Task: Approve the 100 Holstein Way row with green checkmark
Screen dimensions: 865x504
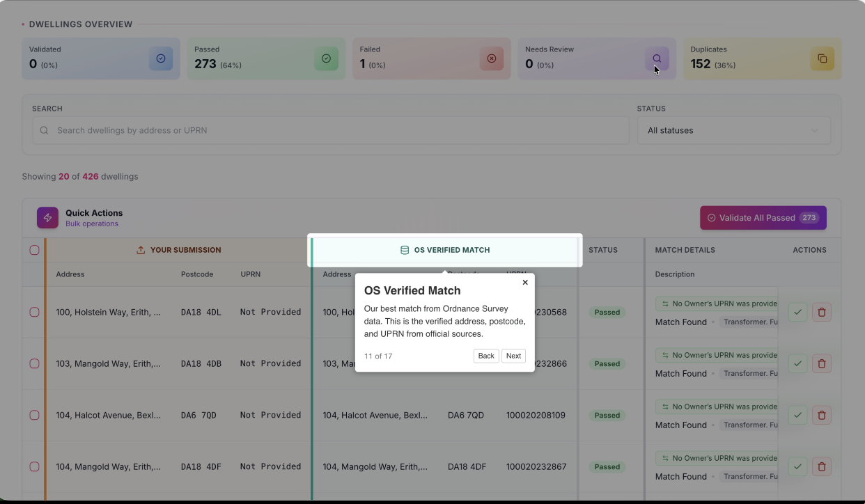Action: 797,312
